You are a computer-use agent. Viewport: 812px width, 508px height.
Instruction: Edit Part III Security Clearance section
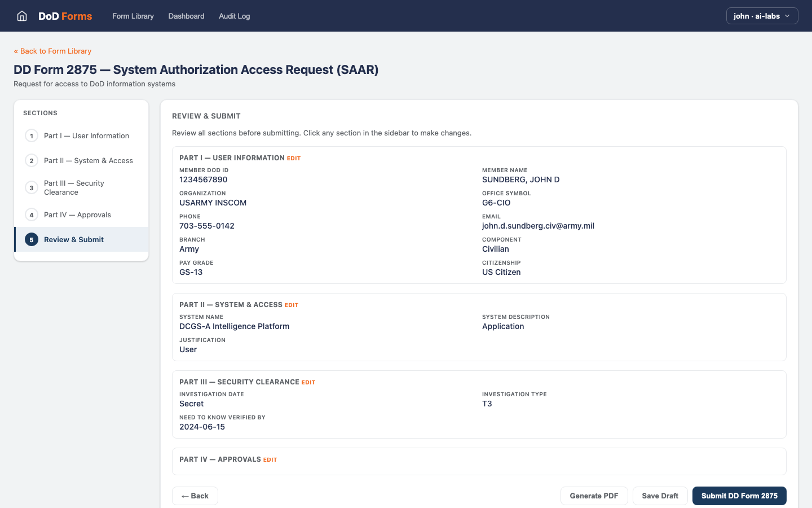click(308, 383)
